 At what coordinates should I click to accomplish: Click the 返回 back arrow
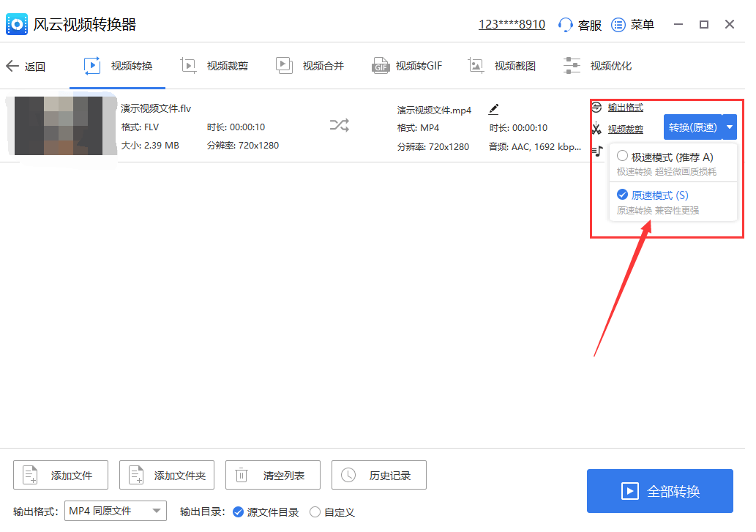pyautogui.click(x=12, y=66)
